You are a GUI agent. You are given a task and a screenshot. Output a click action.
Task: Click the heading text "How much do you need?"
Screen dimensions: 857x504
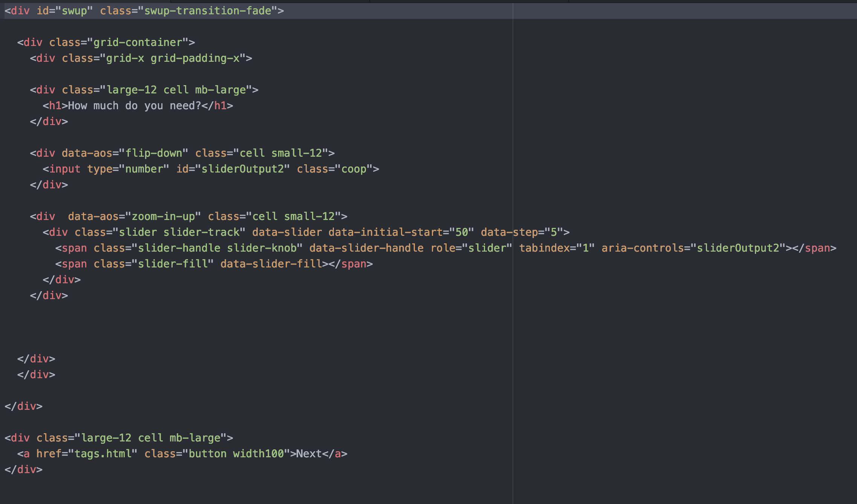[x=134, y=105]
